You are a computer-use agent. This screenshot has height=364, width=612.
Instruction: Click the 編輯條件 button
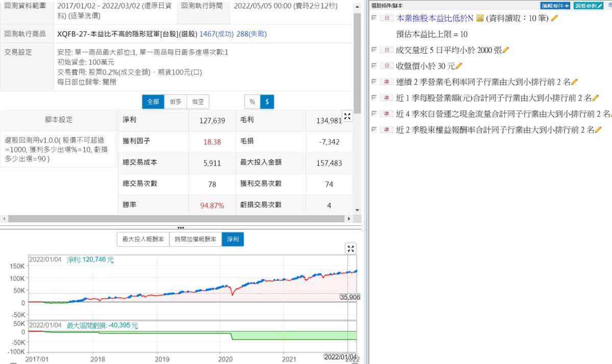click(x=555, y=6)
